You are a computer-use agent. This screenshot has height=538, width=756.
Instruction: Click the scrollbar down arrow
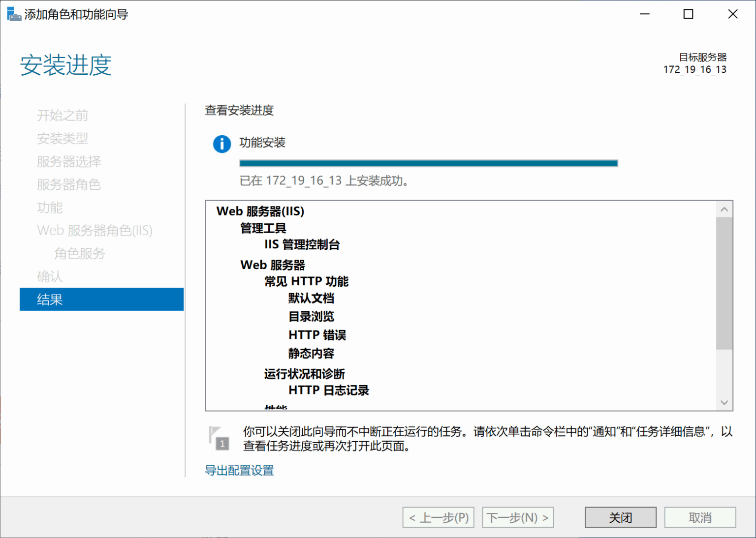[x=724, y=402]
